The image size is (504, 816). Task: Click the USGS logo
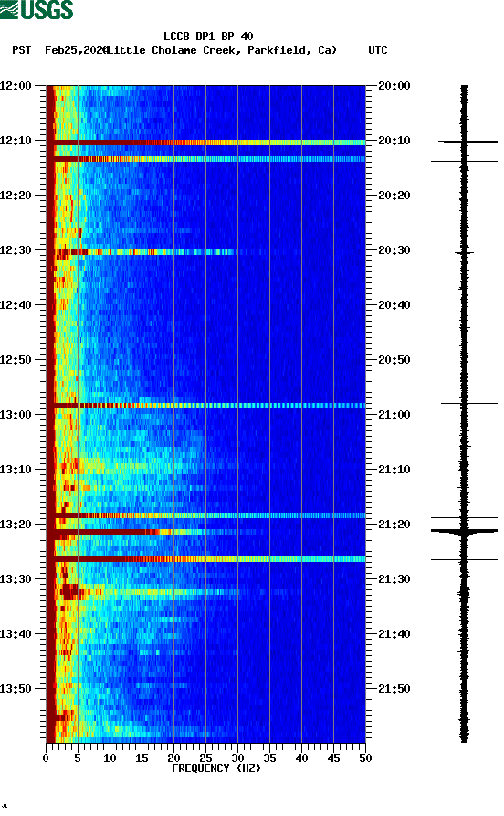pos(37,9)
